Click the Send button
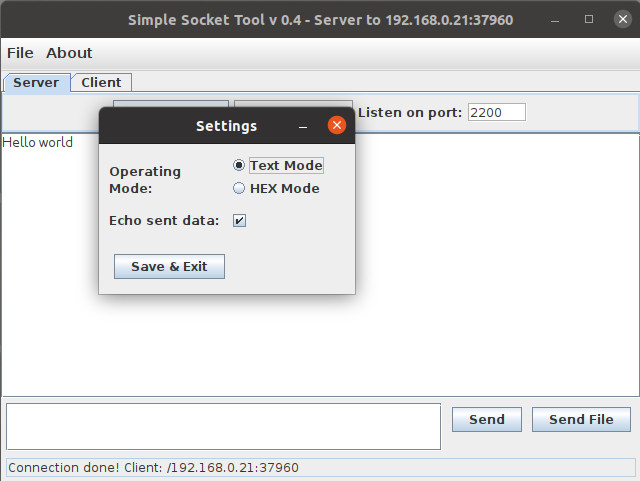The height and width of the screenshot is (481, 640). pos(487,419)
